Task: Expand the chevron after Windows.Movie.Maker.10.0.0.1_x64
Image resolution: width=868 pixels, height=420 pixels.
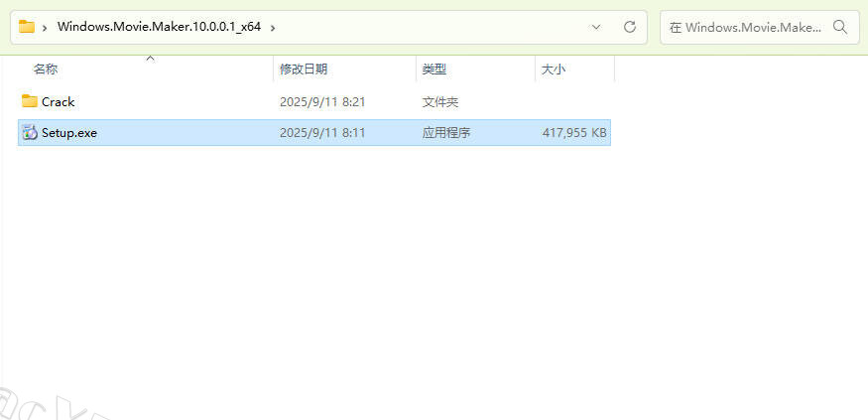Action: [273, 27]
